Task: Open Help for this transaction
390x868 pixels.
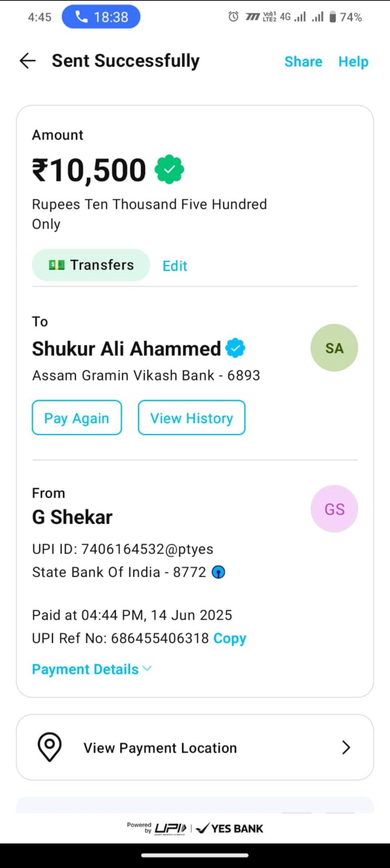Action: [353, 61]
